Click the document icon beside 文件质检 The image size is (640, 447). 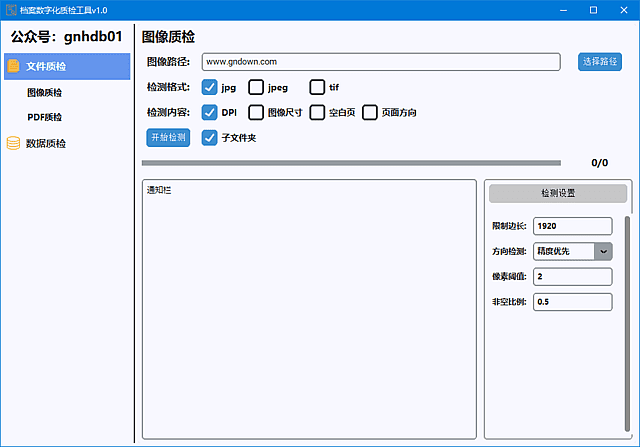tap(14, 67)
